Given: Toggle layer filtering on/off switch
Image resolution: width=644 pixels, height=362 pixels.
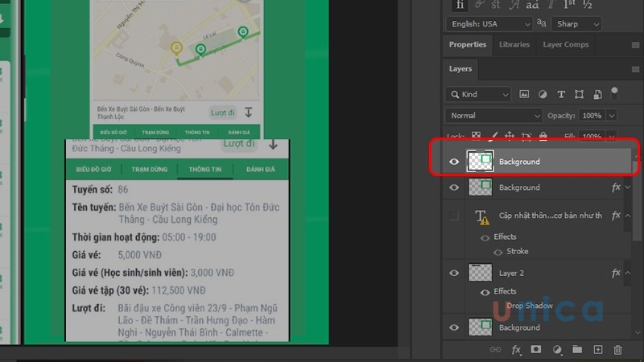Looking at the screenshot, I should (614, 93).
